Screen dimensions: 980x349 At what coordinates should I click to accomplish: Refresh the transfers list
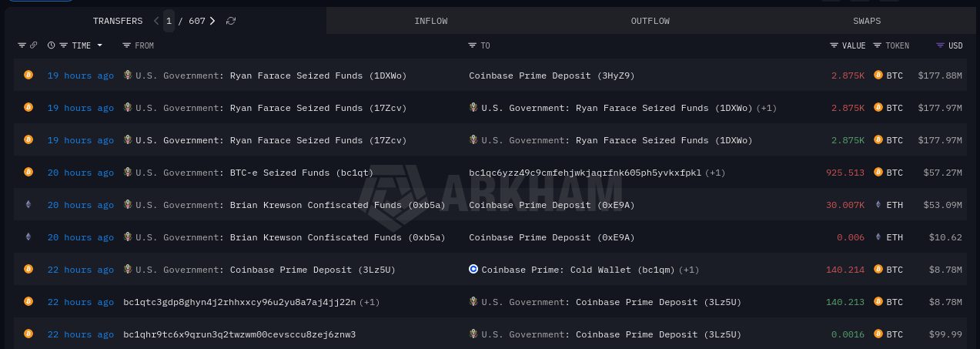(231, 21)
